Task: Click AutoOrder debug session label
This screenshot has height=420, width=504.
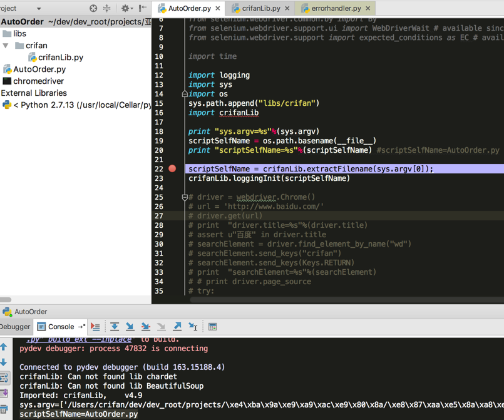Action: [25, 312]
